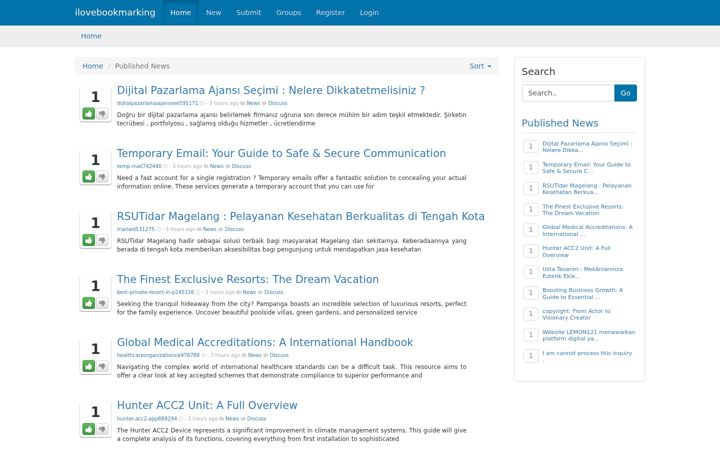
Task: Click vote count beside Website LEMON121 sidebar
Action: tap(530, 335)
